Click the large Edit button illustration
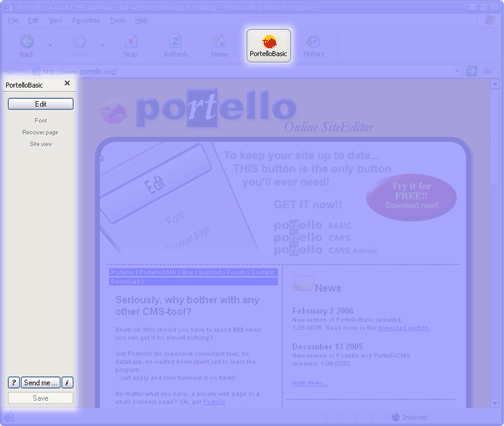 (156, 183)
